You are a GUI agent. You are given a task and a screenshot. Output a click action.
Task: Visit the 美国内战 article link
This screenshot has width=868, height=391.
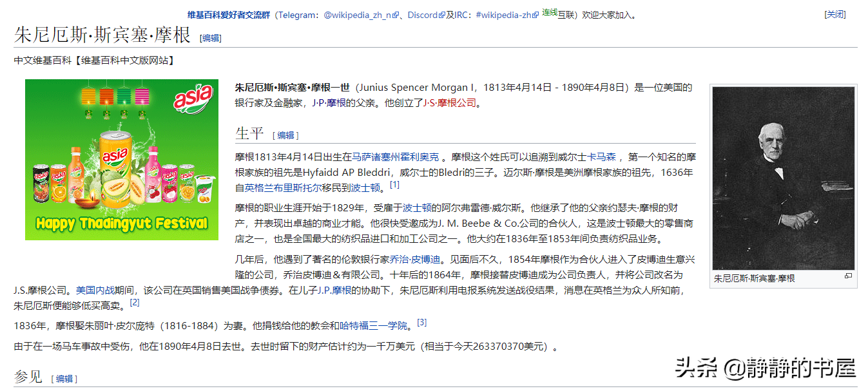coord(95,291)
